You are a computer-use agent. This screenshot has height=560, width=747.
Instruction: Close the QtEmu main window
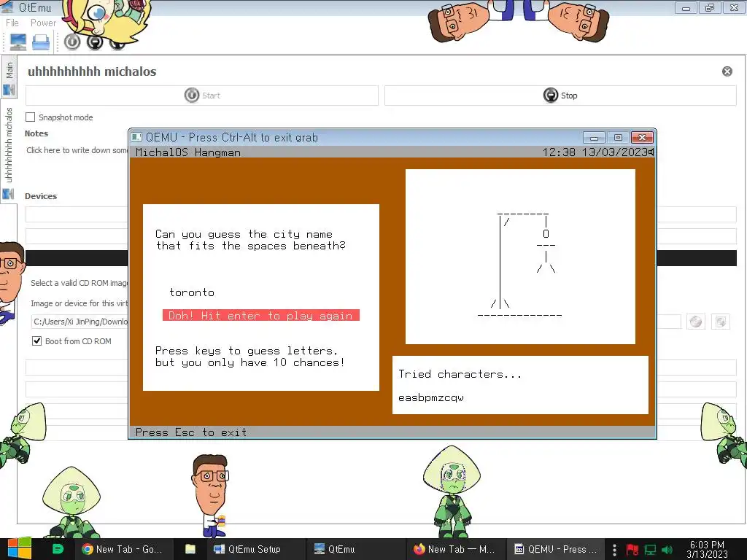(x=734, y=8)
